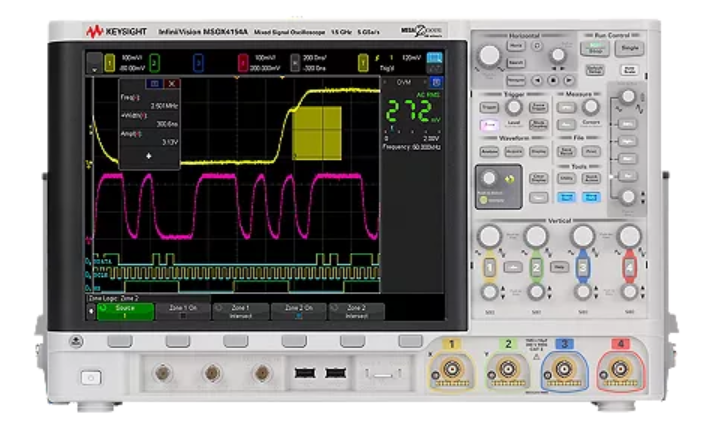Push the Auto Scale key

point(630,70)
